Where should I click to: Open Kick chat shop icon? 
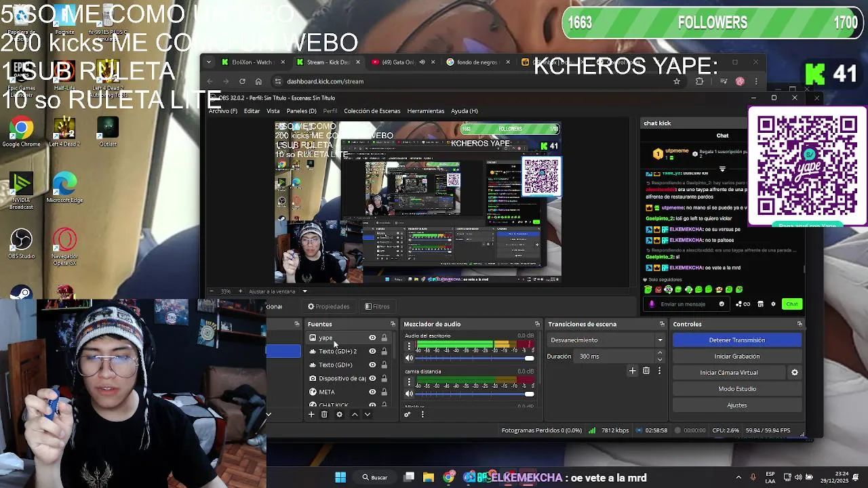pos(760,304)
